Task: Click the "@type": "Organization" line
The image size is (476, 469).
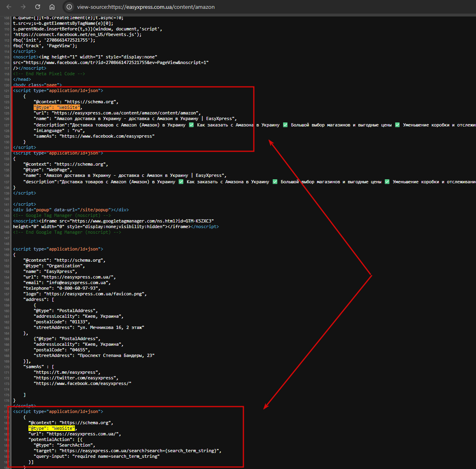Action: click(x=54, y=266)
